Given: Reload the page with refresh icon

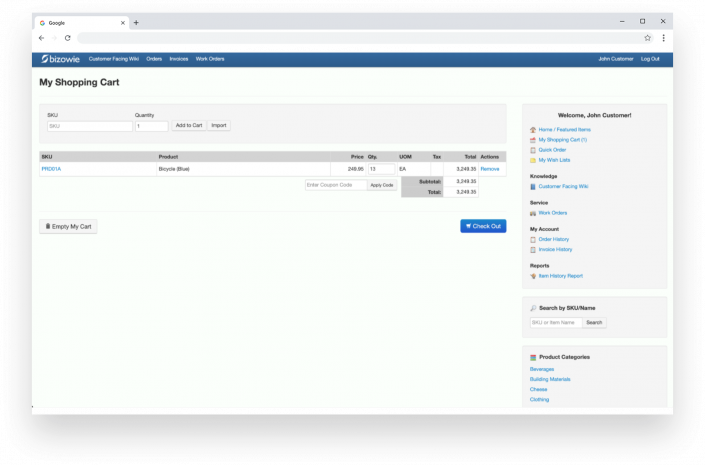Looking at the screenshot, I should [67, 38].
